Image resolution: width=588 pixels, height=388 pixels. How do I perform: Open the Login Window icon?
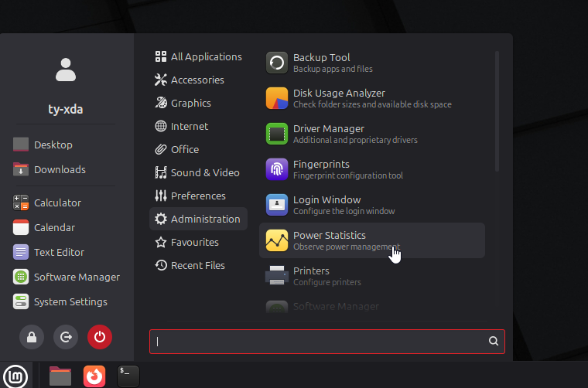(x=277, y=205)
